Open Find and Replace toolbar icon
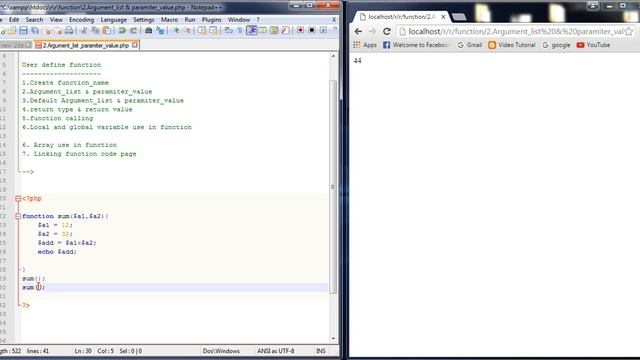The image size is (640, 360). [x=160, y=31]
